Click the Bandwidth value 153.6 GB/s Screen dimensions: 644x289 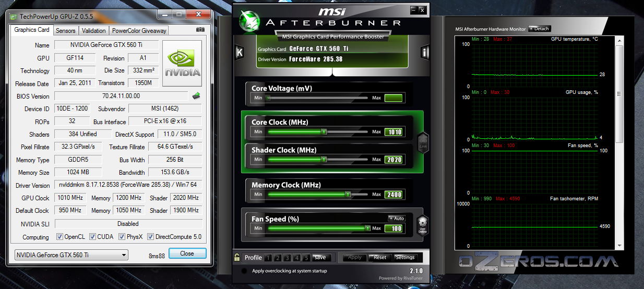point(175,172)
